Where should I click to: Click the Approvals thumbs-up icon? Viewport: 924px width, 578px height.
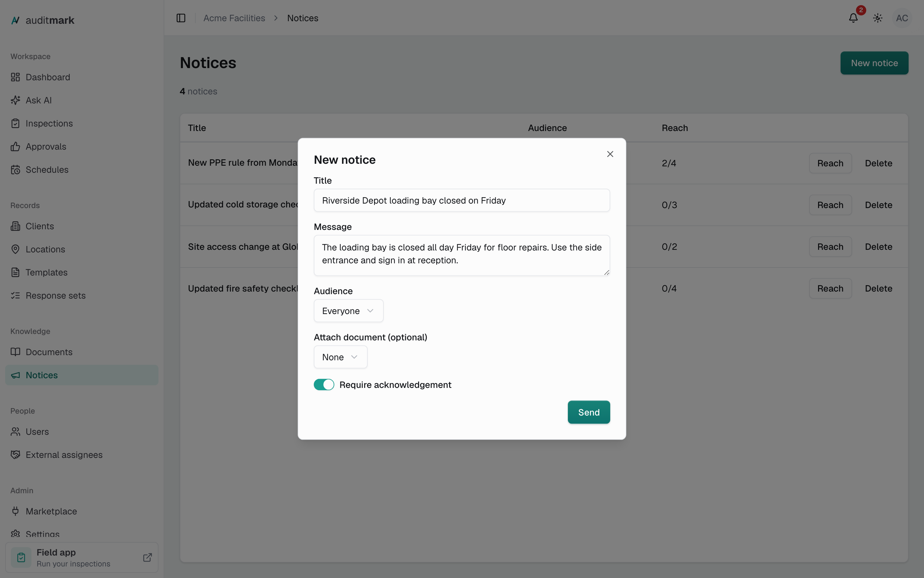(15, 146)
